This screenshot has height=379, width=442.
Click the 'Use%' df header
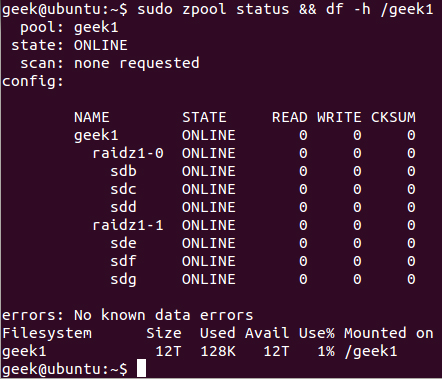[317, 333]
